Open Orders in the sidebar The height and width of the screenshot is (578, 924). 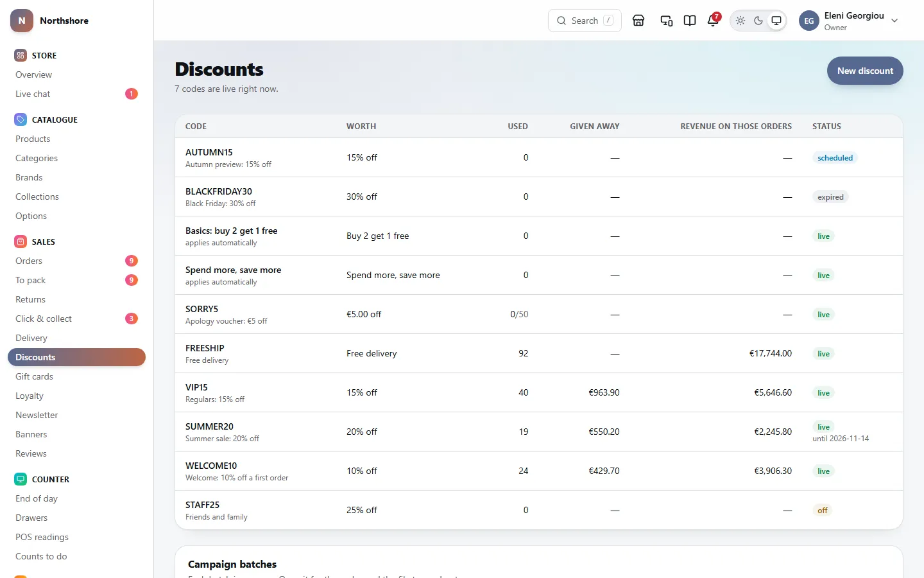click(76, 261)
